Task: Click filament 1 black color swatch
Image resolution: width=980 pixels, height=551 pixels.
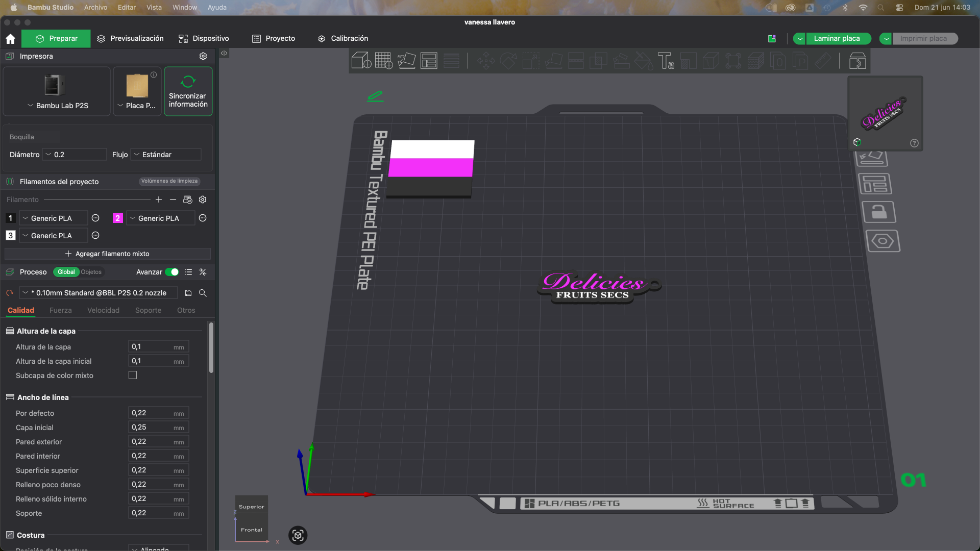Action: (x=10, y=218)
